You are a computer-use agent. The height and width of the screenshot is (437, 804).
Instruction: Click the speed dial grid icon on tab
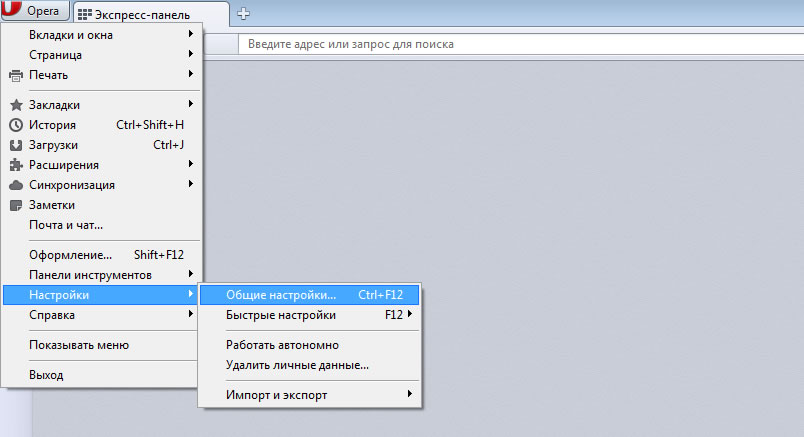(85, 15)
